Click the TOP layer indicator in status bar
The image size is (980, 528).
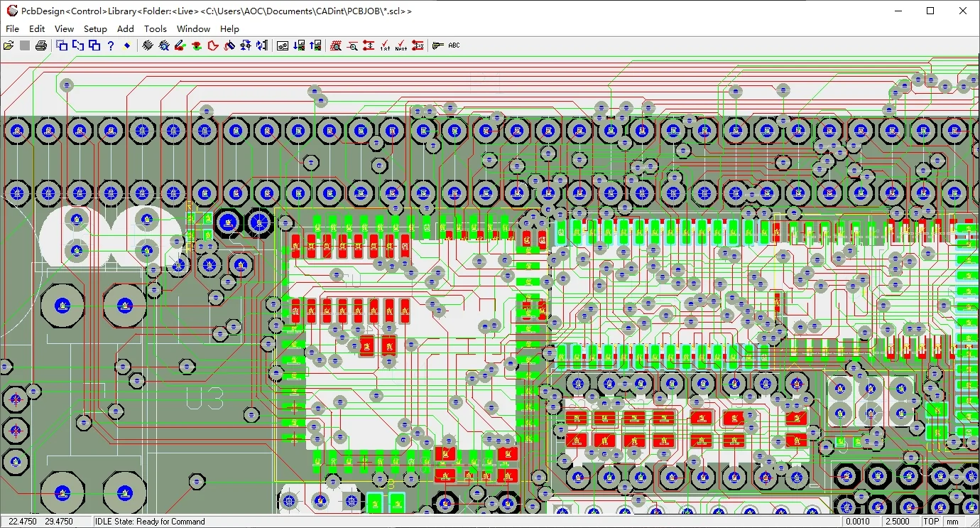click(931, 521)
